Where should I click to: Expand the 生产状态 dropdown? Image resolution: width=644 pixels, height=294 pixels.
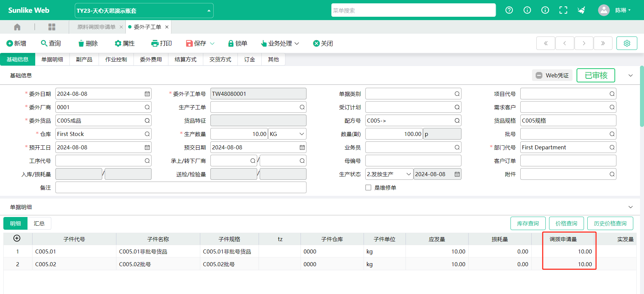408,174
